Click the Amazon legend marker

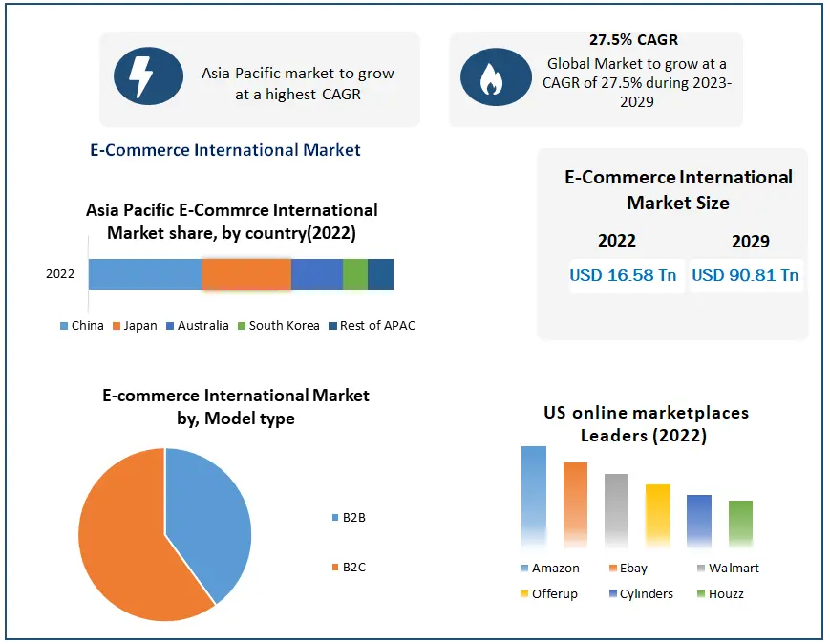(525, 569)
